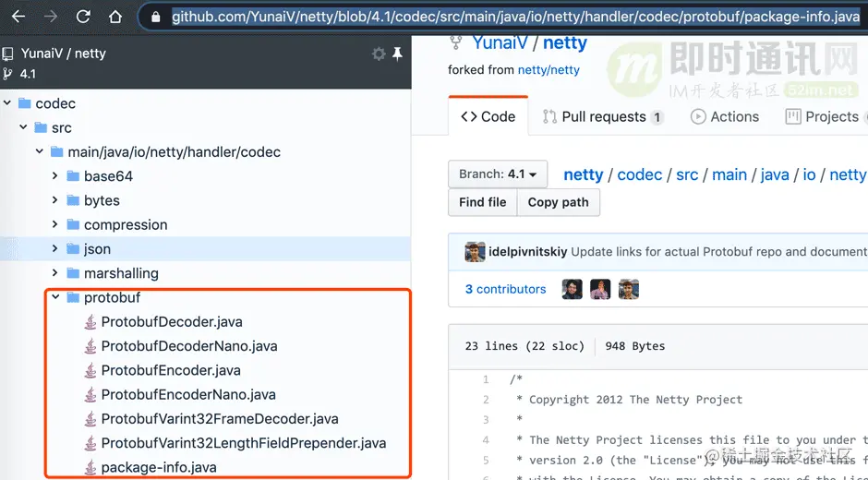Open java breadcrumb link
The width and height of the screenshot is (868, 480).
coord(775,174)
